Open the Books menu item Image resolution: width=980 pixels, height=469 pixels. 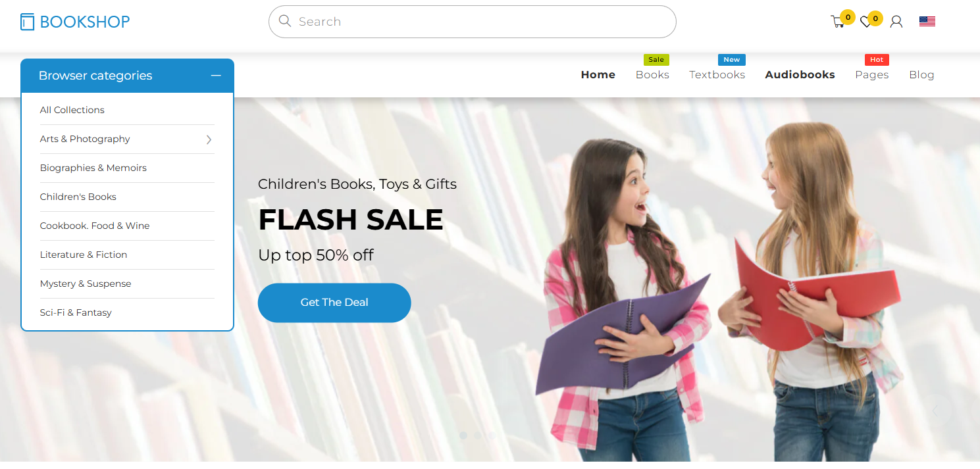[x=652, y=75]
